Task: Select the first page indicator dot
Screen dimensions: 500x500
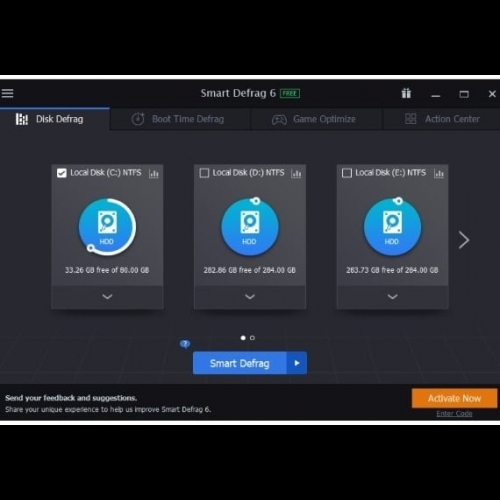Action: 243,338
